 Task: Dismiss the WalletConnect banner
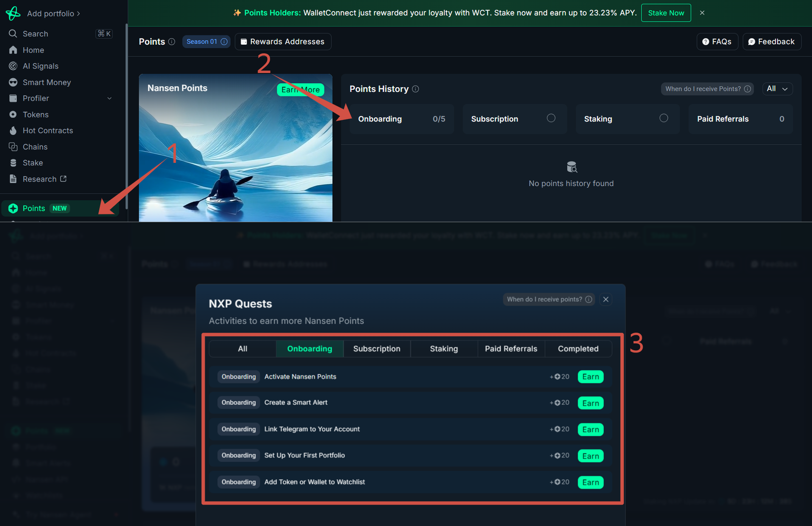702,13
